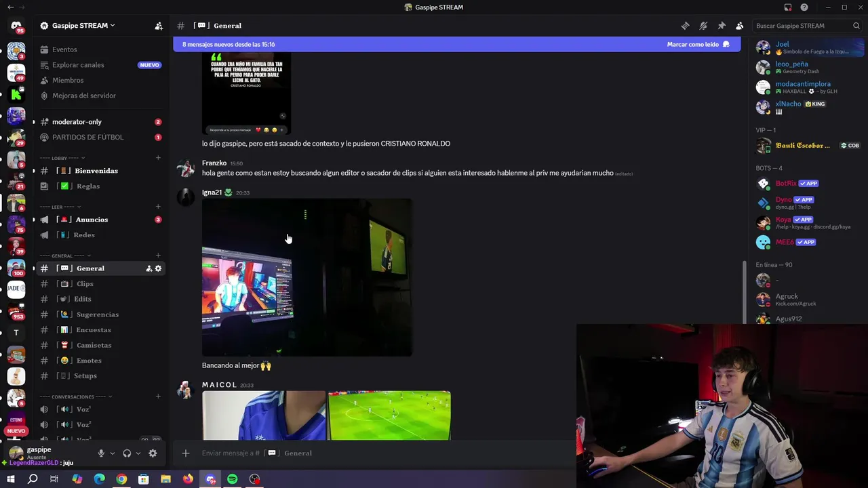Deafen with the headphones icon
Image resolution: width=868 pixels, height=488 pixels.
pyautogui.click(x=127, y=453)
